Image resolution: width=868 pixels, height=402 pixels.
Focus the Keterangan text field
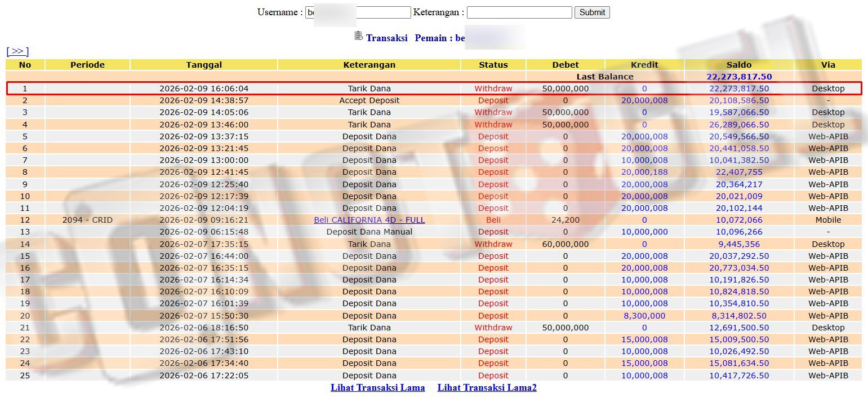coord(519,12)
